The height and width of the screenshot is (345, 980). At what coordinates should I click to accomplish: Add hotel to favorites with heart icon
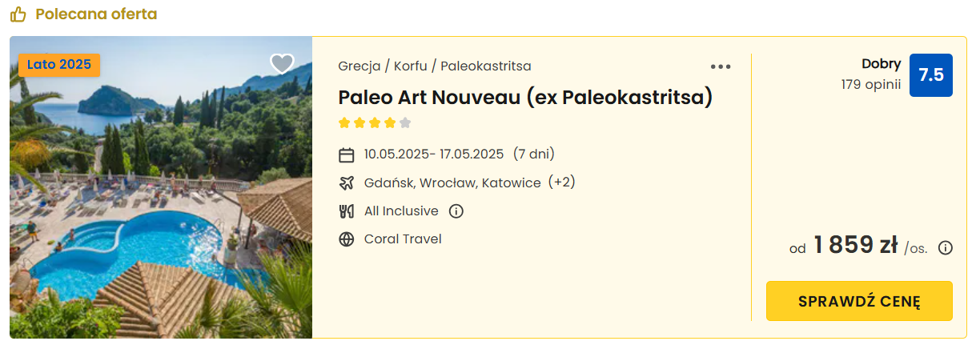282,64
